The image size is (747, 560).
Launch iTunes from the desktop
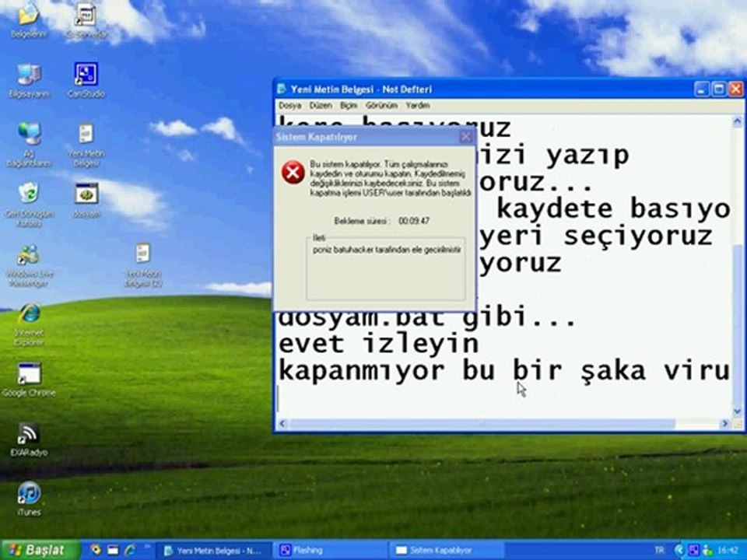[x=29, y=499]
